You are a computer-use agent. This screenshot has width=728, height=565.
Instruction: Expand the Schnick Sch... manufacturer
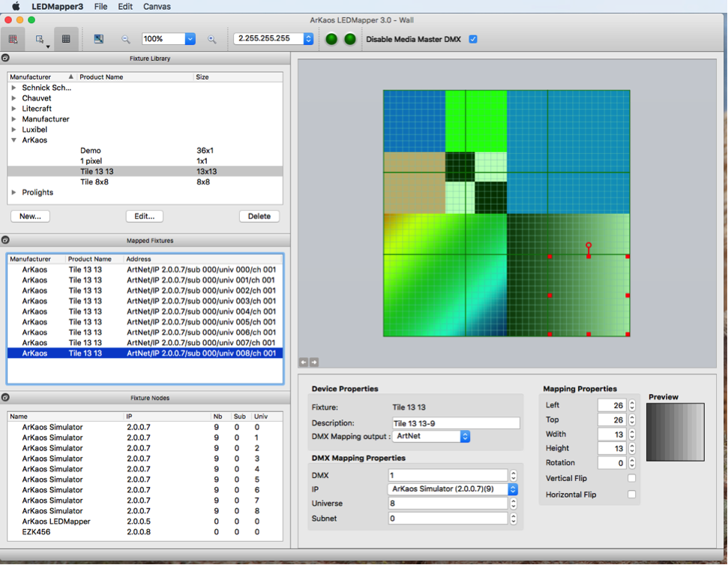click(14, 87)
